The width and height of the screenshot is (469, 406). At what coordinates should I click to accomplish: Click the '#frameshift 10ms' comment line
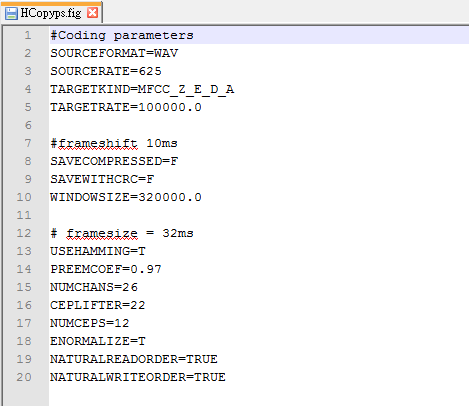[114, 143]
